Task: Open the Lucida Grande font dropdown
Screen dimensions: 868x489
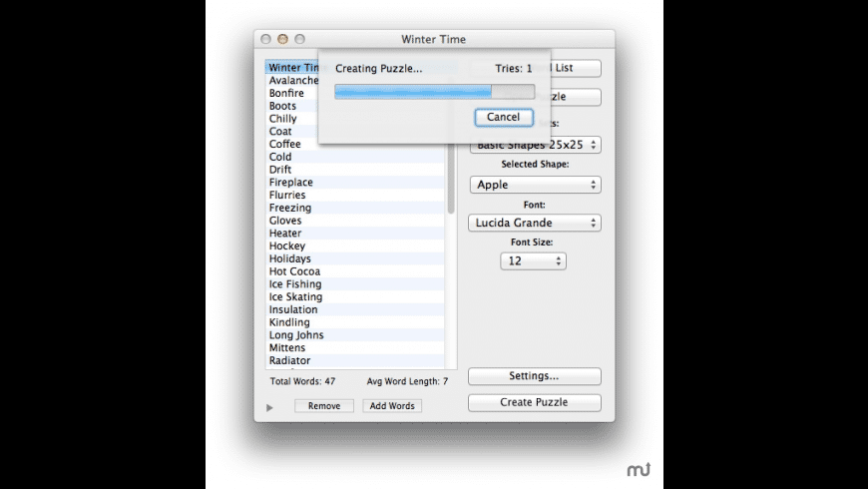Action: coord(534,223)
